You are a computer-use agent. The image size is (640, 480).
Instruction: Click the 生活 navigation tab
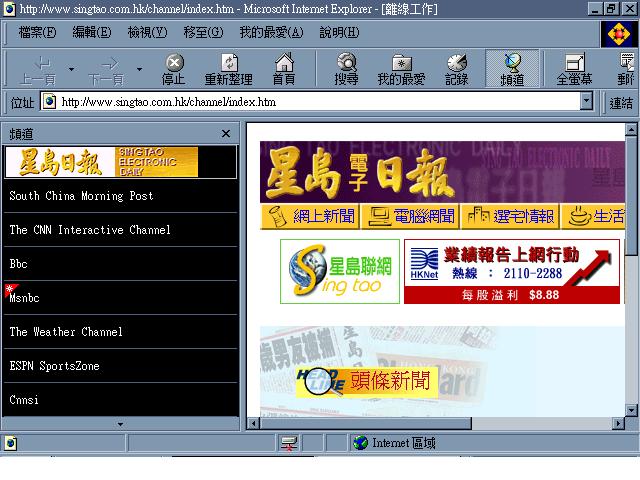pyautogui.click(x=593, y=216)
